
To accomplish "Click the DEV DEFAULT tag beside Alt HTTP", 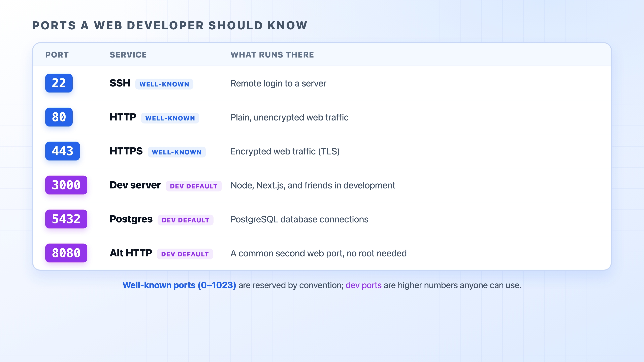I will (185, 254).
